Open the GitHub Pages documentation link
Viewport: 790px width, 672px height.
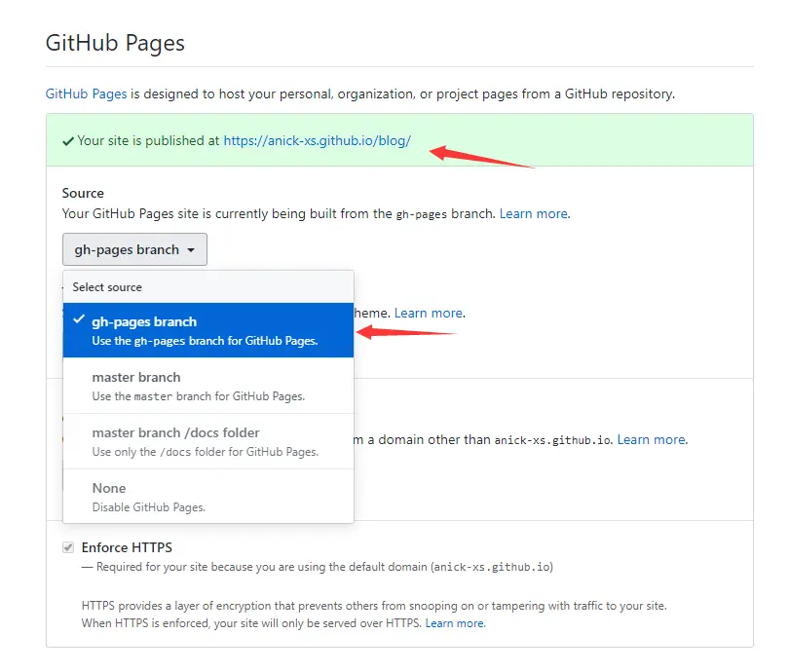(x=86, y=94)
